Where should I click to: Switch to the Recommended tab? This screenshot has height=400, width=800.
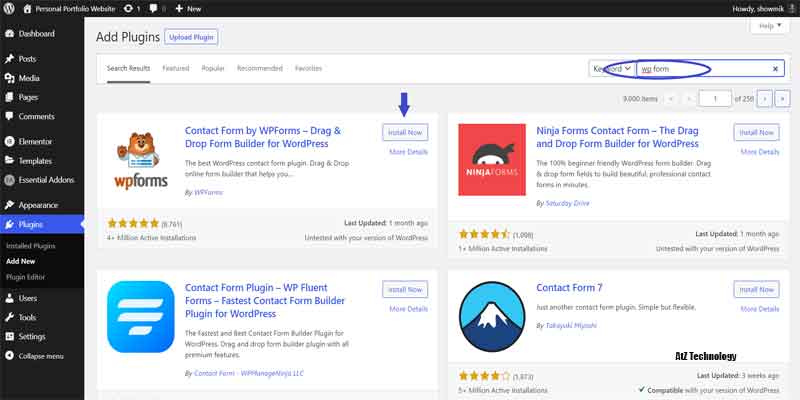point(260,68)
